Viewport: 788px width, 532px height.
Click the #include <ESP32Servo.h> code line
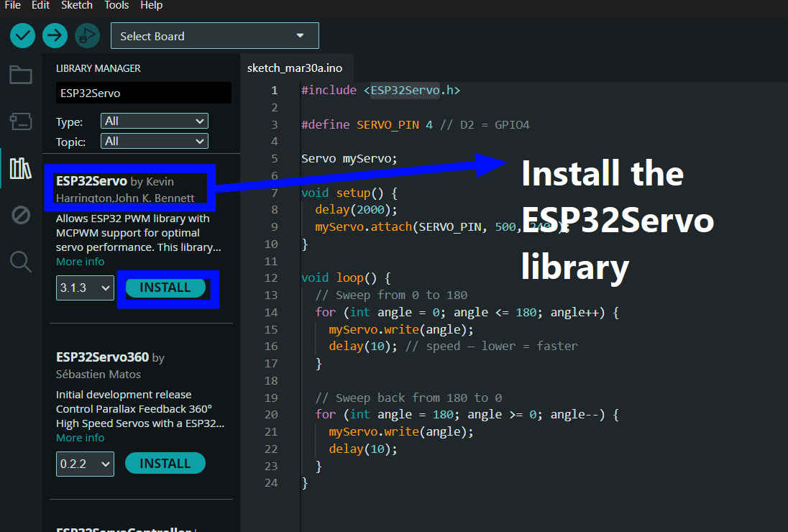point(380,91)
